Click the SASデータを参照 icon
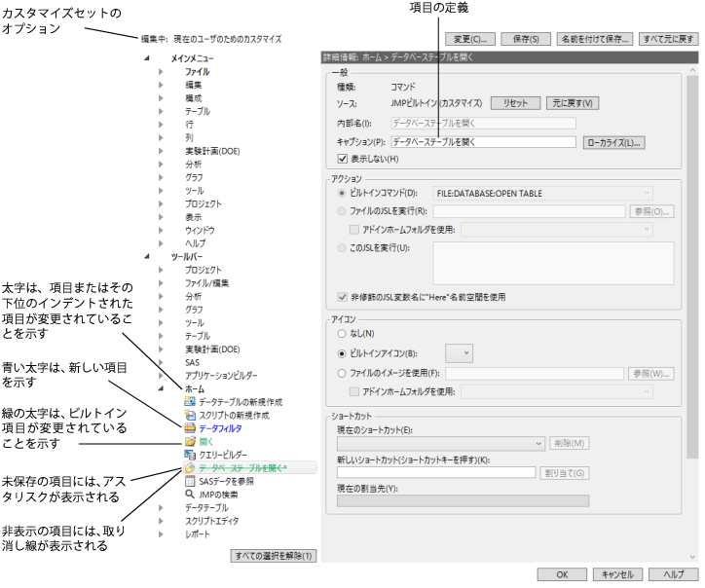The height and width of the screenshot is (588, 705). (x=190, y=482)
